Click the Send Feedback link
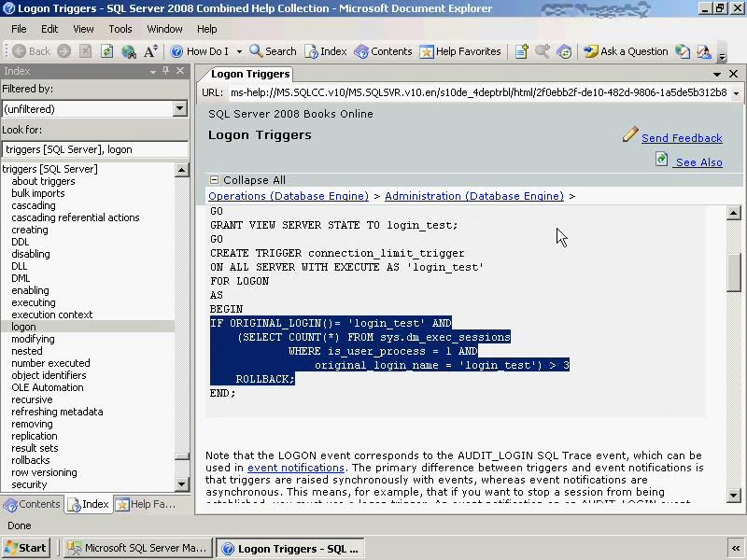747x560 pixels. (x=682, y=138)
